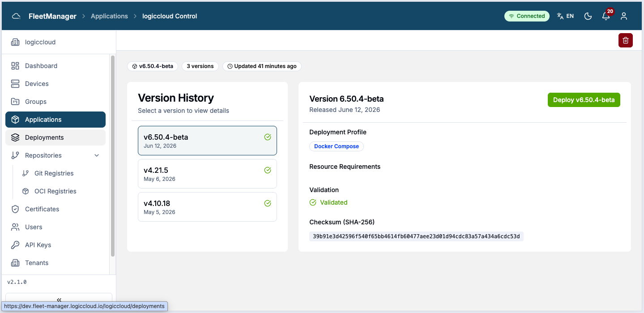The height and width of the screenshot is (313, 644).
Task: Click the API Keys key icon
Action: pyautogui.click(x=15, y=245)
